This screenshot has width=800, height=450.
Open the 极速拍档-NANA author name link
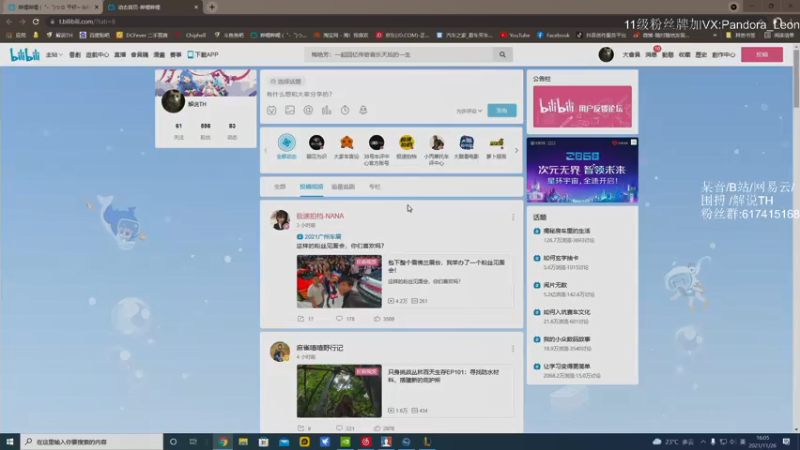[x=320, y=216]
